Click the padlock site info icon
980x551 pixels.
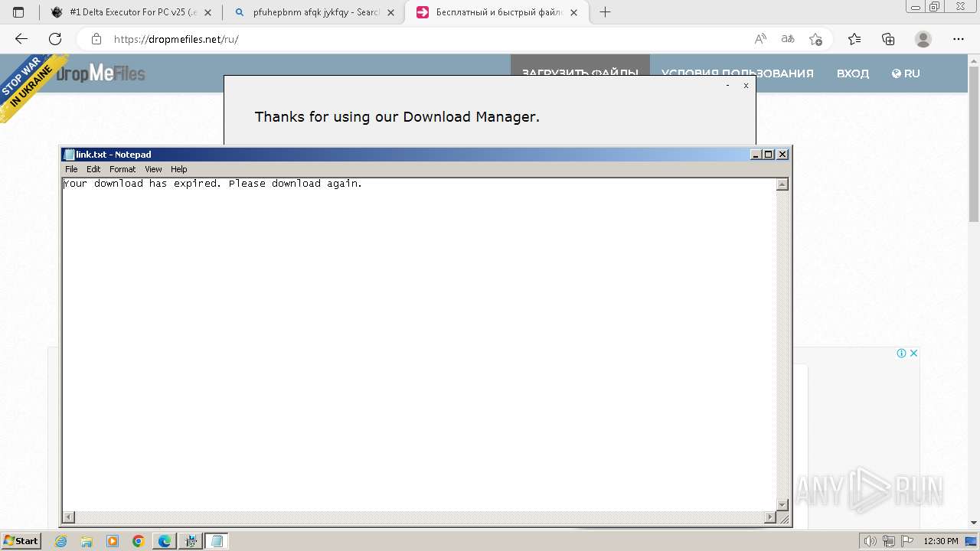point(96,39)
